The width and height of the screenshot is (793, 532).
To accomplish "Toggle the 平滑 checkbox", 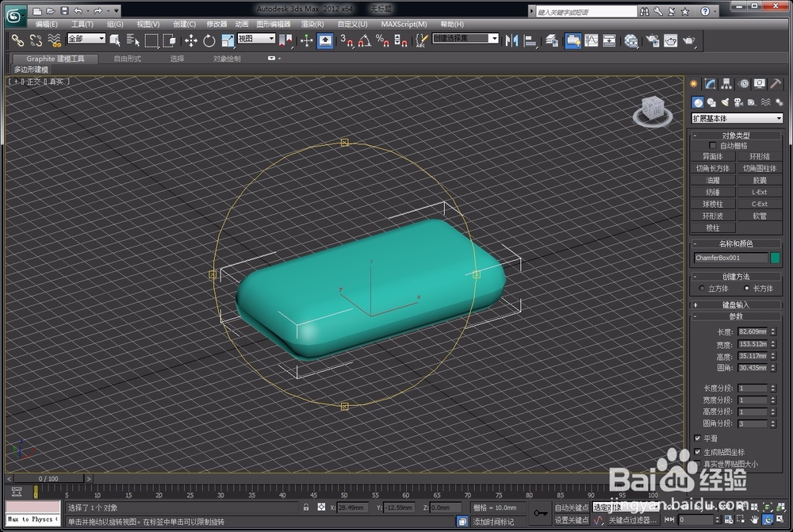I will [x=697, y=438].
